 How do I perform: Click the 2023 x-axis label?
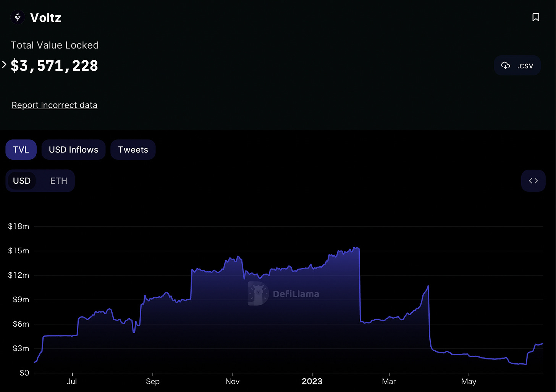tap(312, 381)
